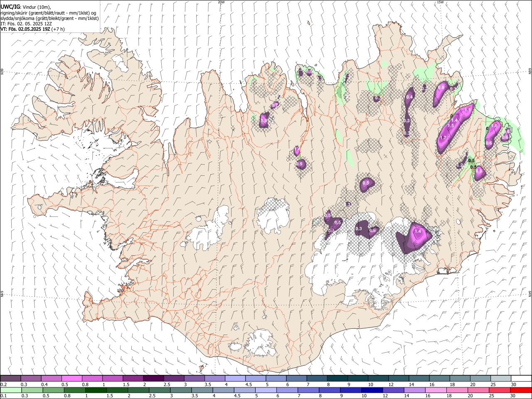This screenshot has width=532, height=399.
Task: Click the 15W longitude label
Action: pyautogui.click(x=440, y=2)
